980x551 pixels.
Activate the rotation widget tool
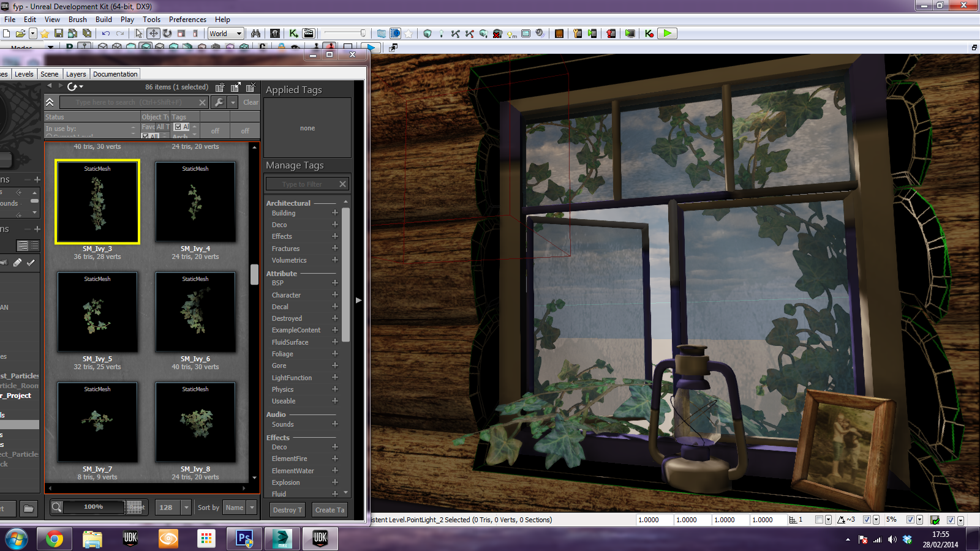pos(167,34)
